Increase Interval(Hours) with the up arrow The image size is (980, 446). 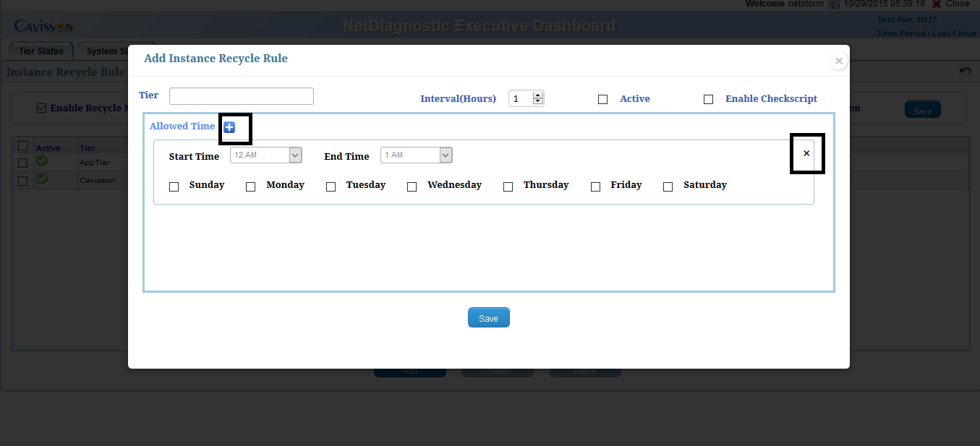point(537,95)
